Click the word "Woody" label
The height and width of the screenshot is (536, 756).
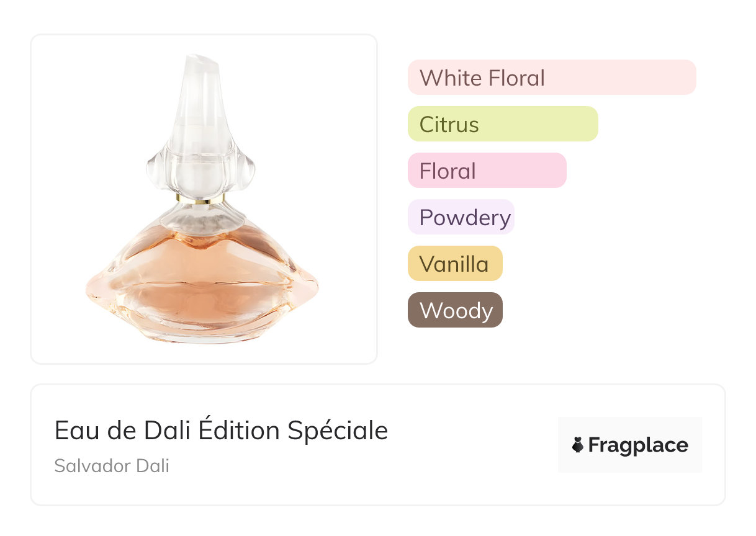456,310
